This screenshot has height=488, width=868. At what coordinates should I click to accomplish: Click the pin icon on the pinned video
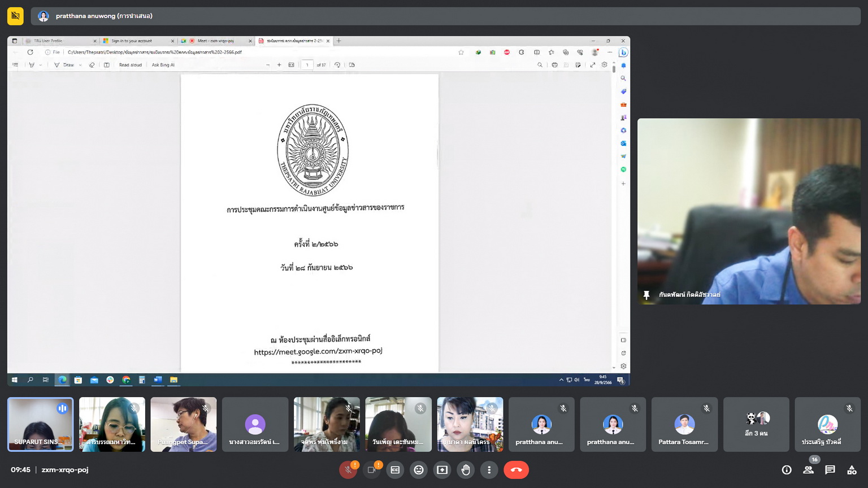click(x=646, y=295)
